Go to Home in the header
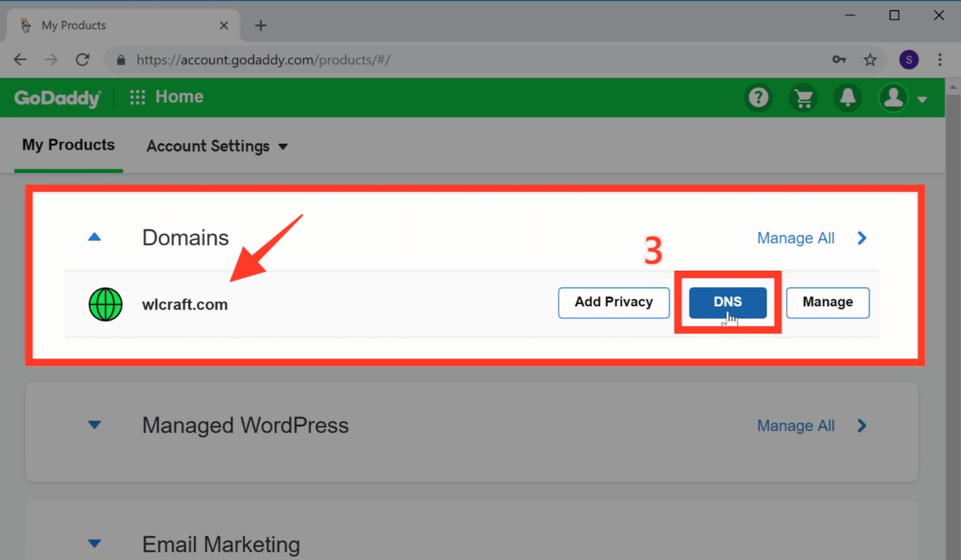 pos(179,97)
